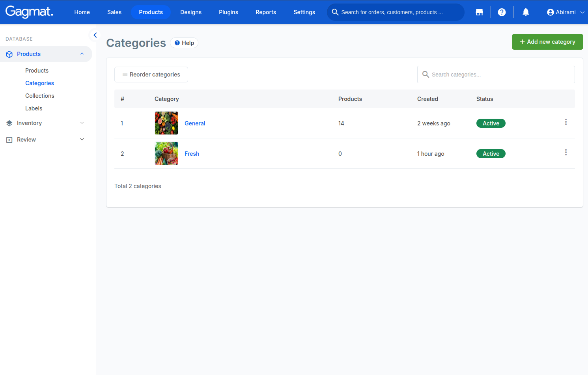Click the Help button beside Categories heading
The height and width of the screenshot is (375, 588).
[184, 43]
